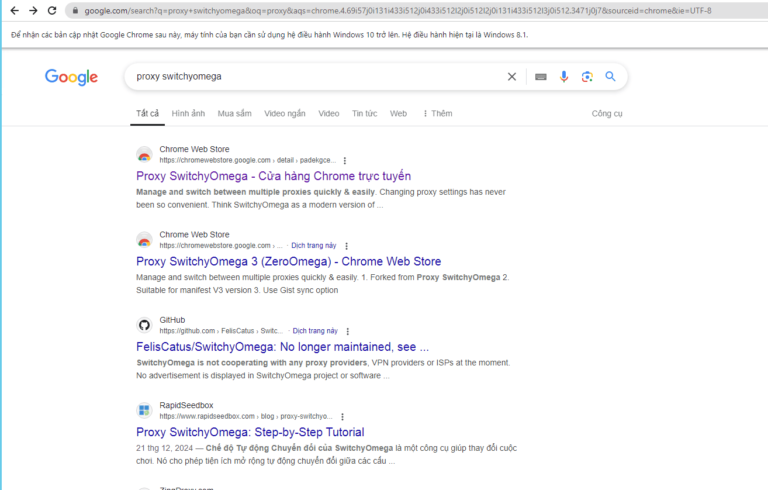
Task: Open three-dot menu for GitHub result
Action: (345, 331)
